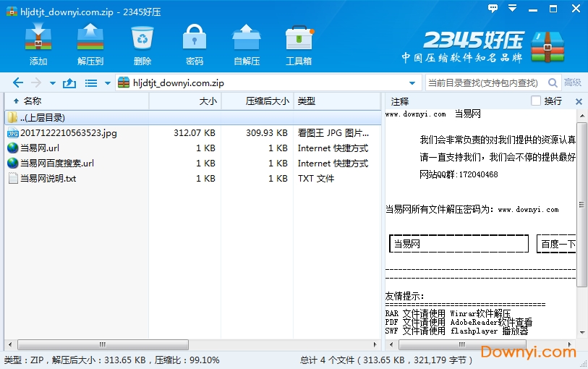Image resolution: width=588 pixels, height=369 pixels.
Task: Toggle the 换行 (word wrap) checkbox
Action: pos(536,101)
